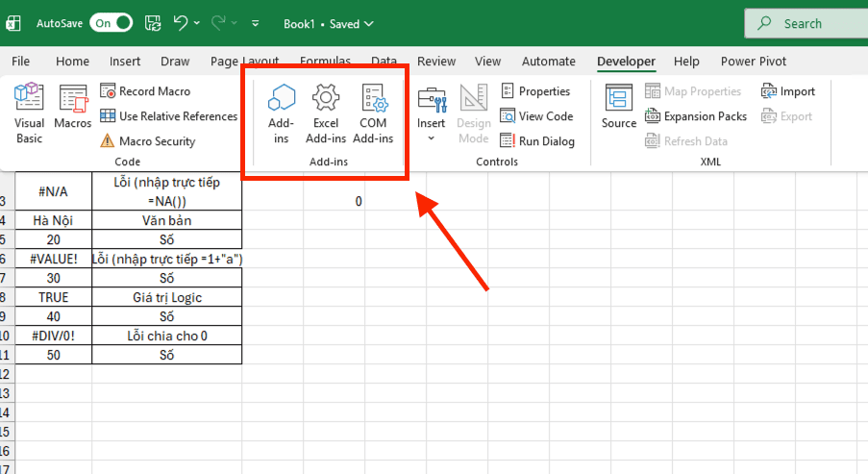Select the cell containing Hà Nội

53,220
